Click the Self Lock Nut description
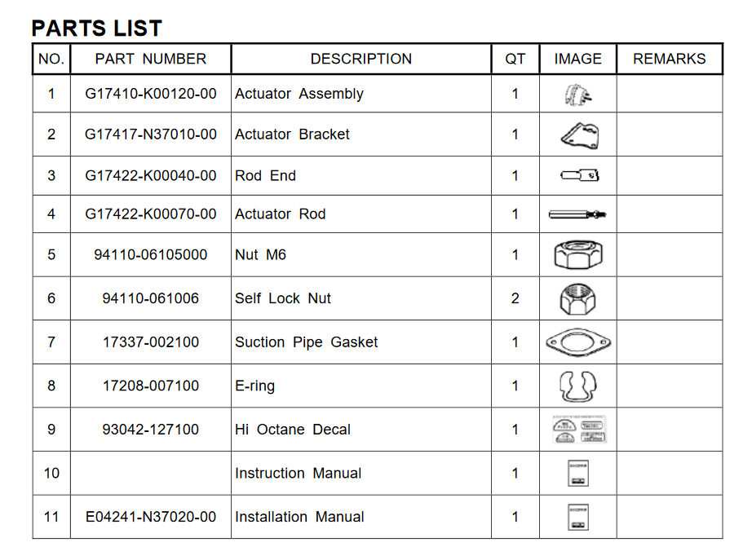This screenshot has width=752, height=560. [283, 298]
